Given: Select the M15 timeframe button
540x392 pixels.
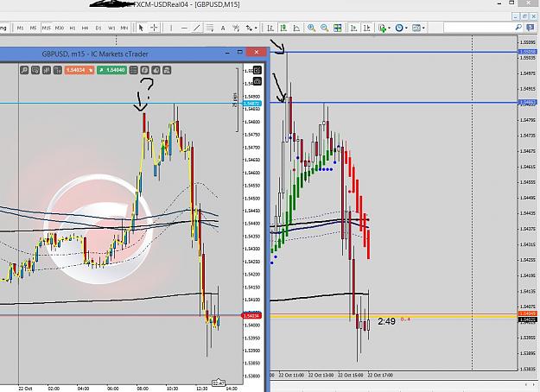Looking at the screenshot, I should point(46,28).
